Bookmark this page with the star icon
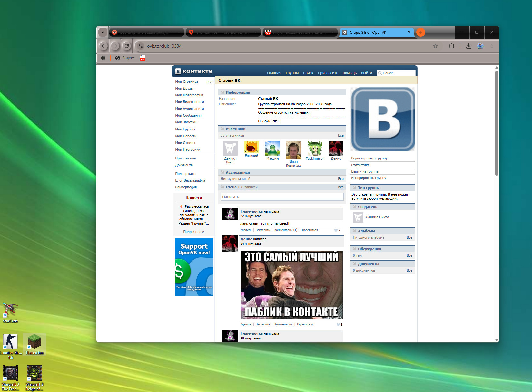Viewport: 532px width, 392px height. coord(435,46)
